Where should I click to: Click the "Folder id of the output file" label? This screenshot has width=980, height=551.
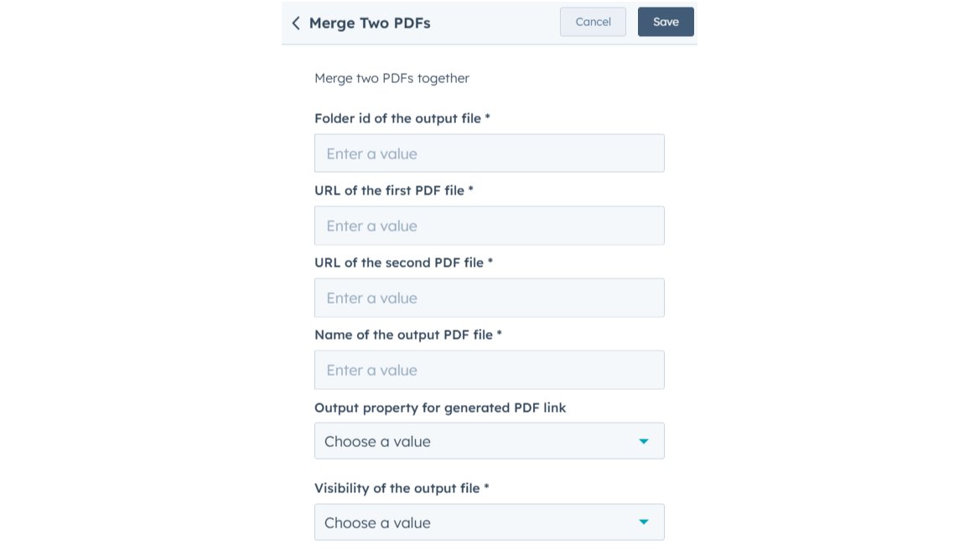[x=397, y=118]
